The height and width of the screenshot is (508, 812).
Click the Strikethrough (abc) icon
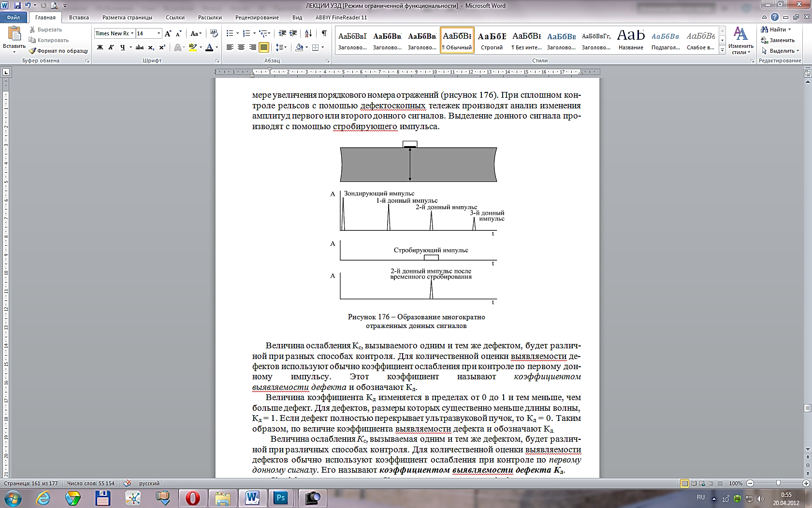[x=140, y=47]
